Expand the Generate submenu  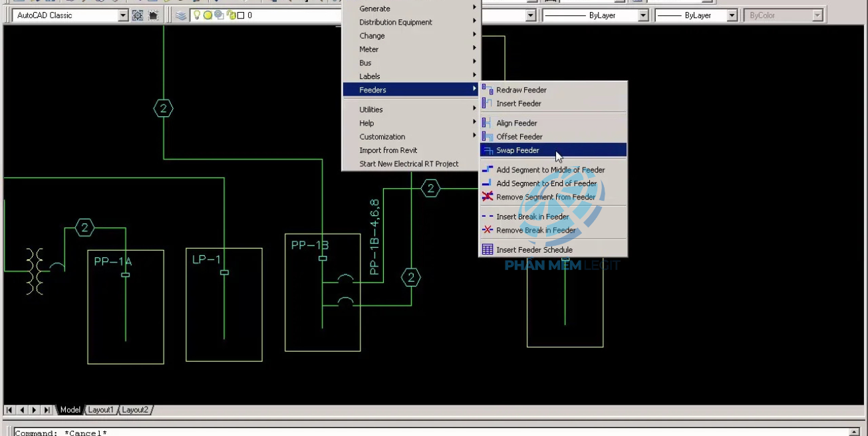411,9
